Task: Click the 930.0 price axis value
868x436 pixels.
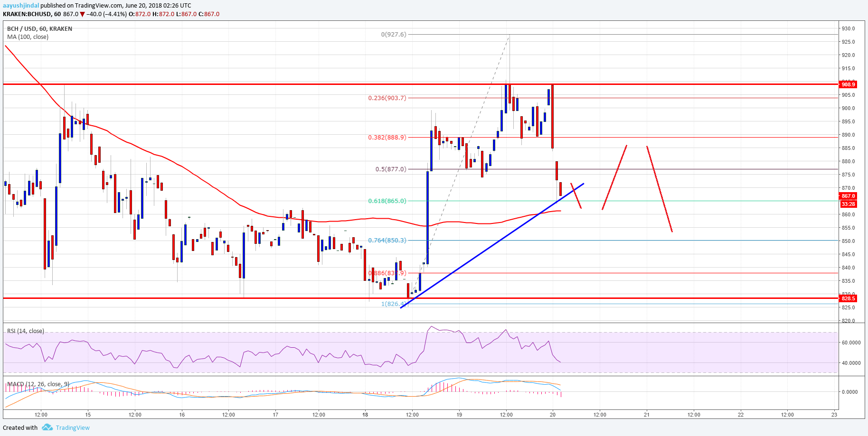Action: point(848,28)
